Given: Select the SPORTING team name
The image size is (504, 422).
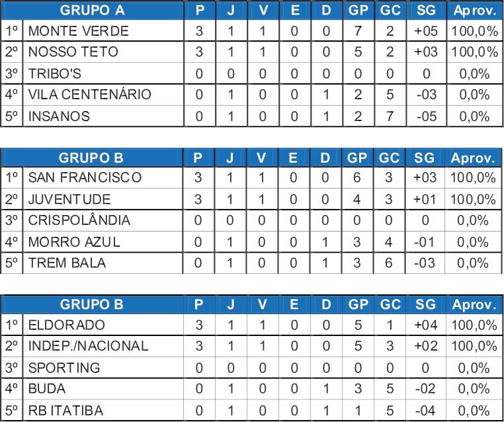Looking at the screenshot, I should pos(64,368).
